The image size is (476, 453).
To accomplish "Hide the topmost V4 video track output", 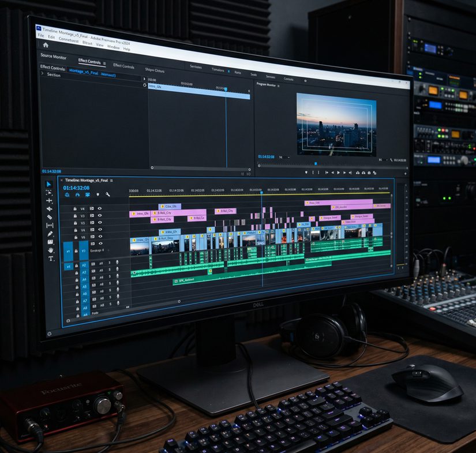I will click(x=100, y=208).
